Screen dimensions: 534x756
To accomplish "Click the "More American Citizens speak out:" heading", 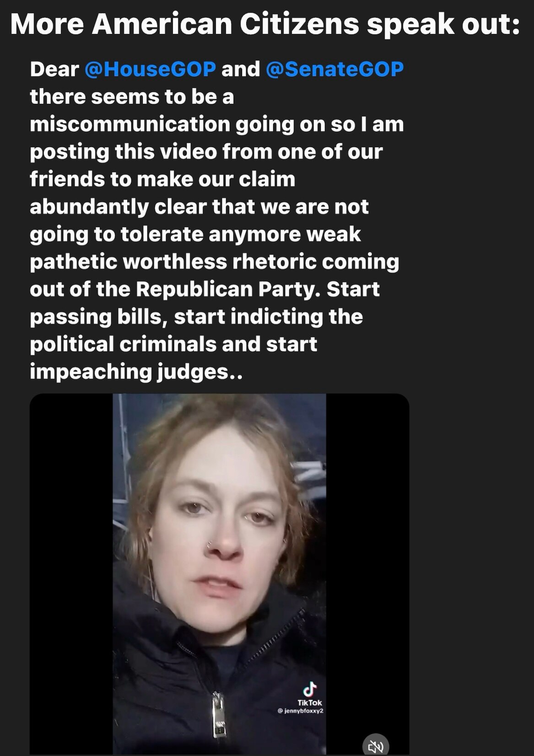I will (x=265, y=24).
